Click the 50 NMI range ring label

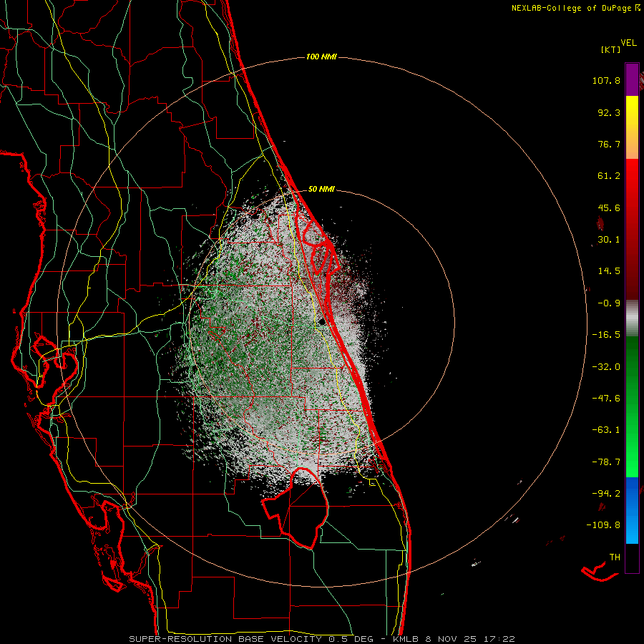click(321, 190)
